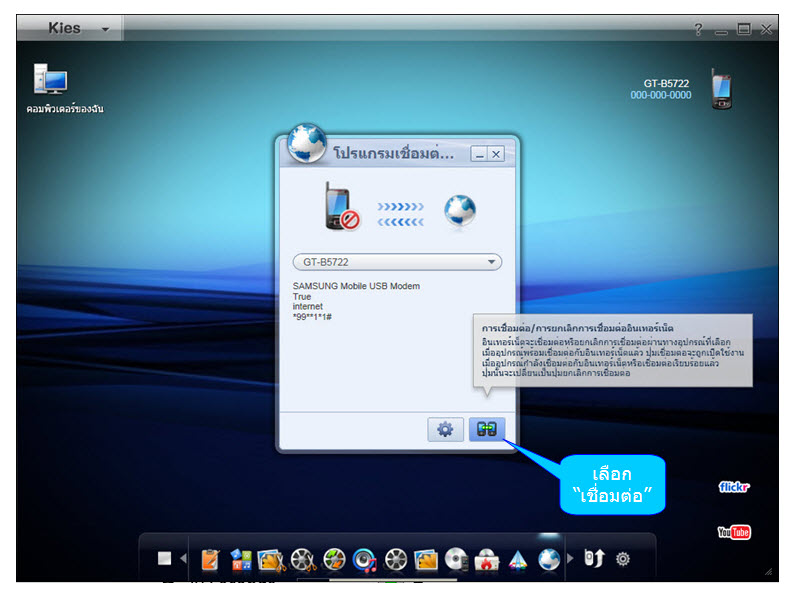Click the white square button in the dock

point(164,558)
